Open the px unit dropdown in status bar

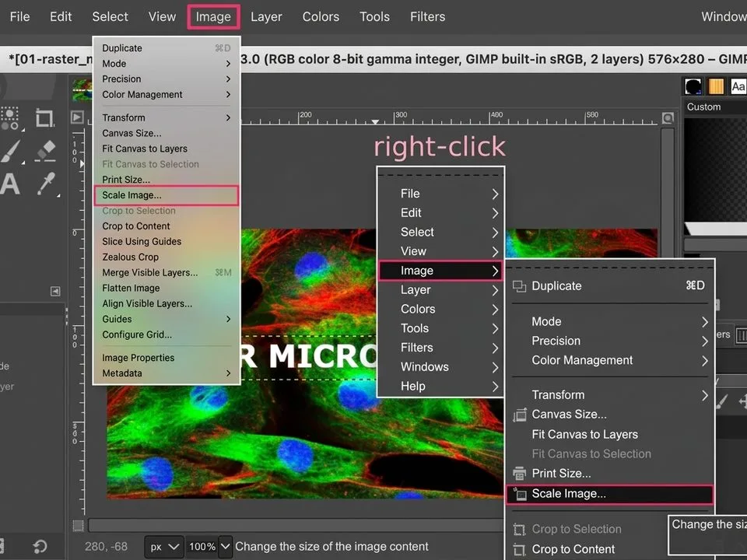(x=164, y=547)
